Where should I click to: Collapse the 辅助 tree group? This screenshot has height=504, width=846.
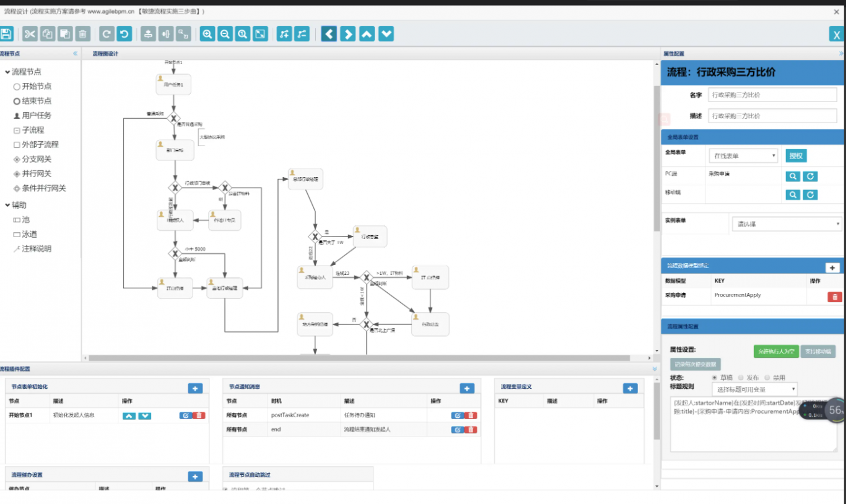click(x=7, y=205)
